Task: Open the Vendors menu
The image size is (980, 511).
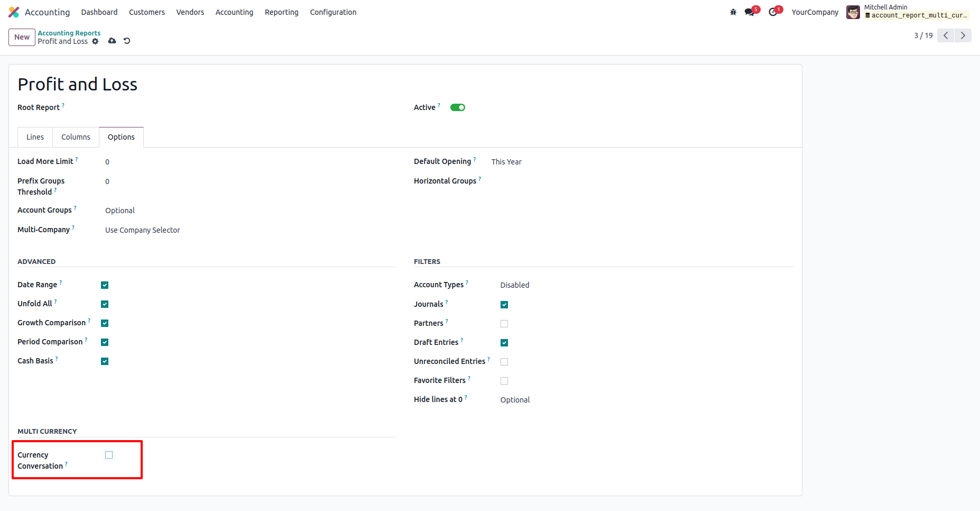Action: 190,12
